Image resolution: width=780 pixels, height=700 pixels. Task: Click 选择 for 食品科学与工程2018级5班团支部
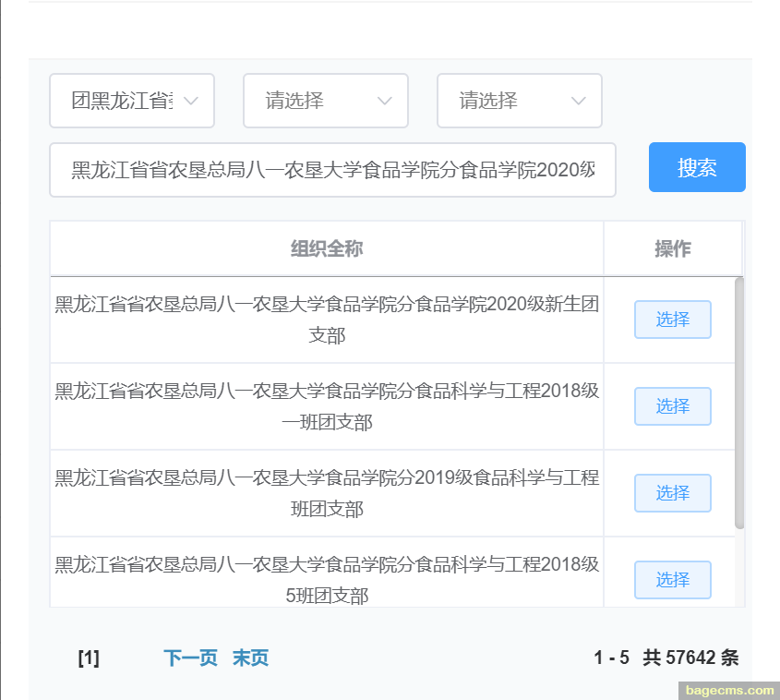pyautogui.click(x=672, y=580)
